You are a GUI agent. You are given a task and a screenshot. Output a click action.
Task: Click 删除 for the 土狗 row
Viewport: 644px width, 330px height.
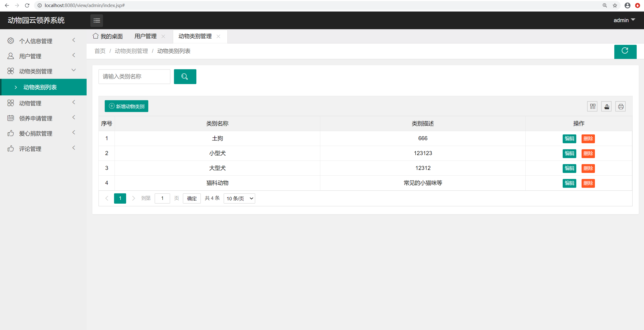point(588,139)
